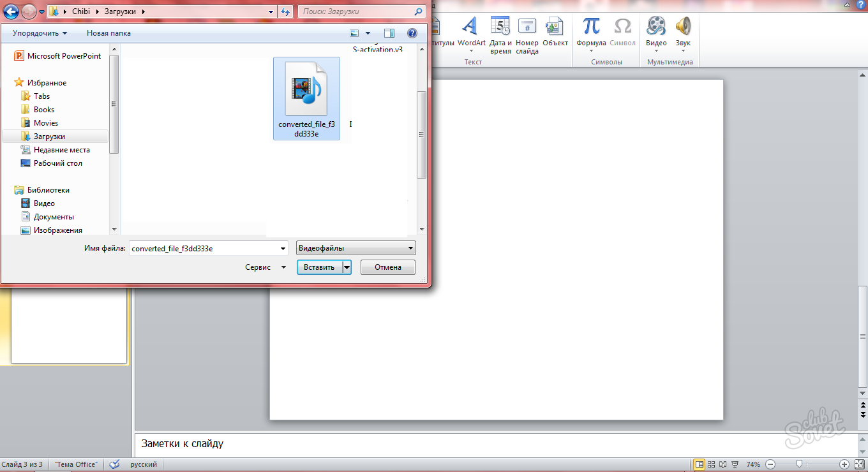Open the 'Видеофайлы' file type dropdown
This screenshot has width=868, height=472.
tap(356, 249)
